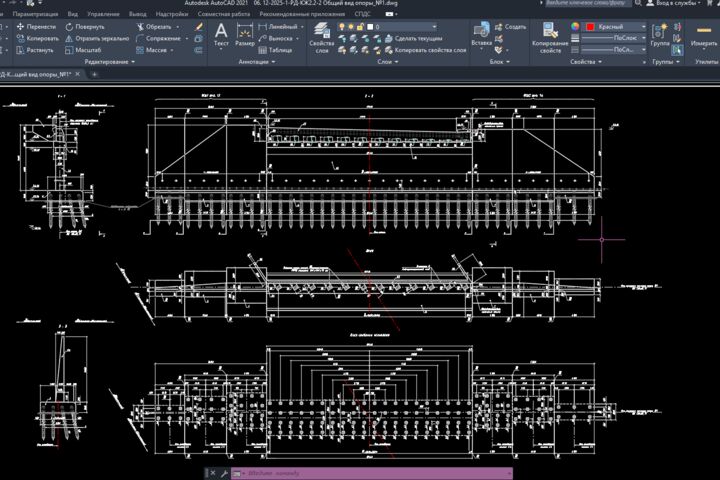Screen dimensions: 720x480
Task: Select the Масштаб (Scale) tool
Action: click(83, 50)
